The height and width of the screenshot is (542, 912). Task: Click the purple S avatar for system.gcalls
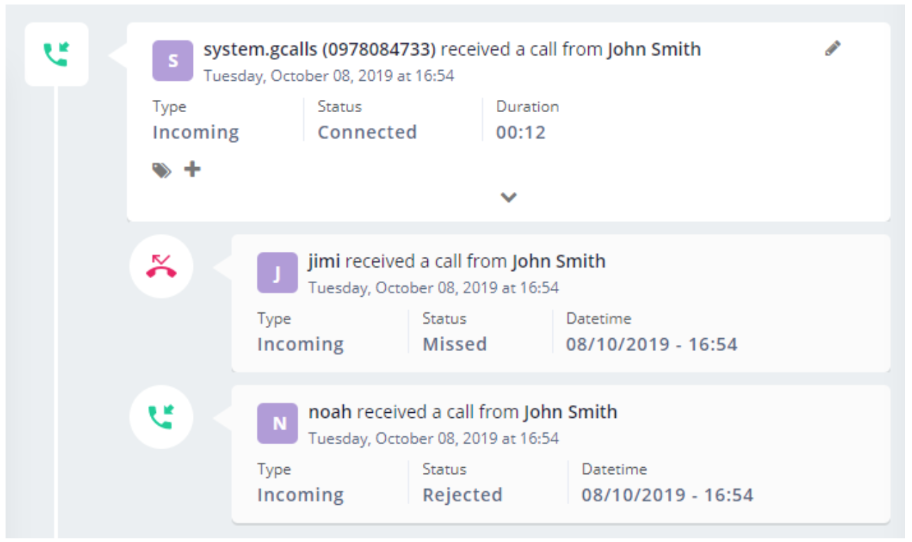click(173, 60)
